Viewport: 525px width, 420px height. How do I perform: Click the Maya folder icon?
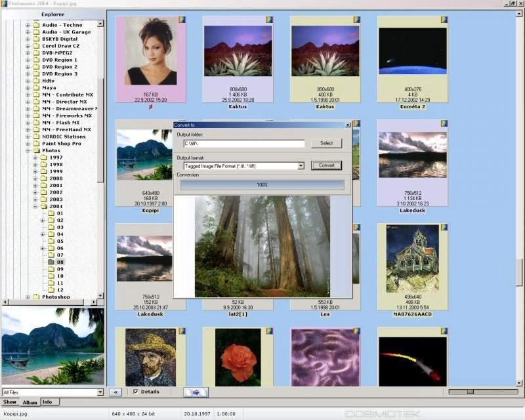(36, 88)
